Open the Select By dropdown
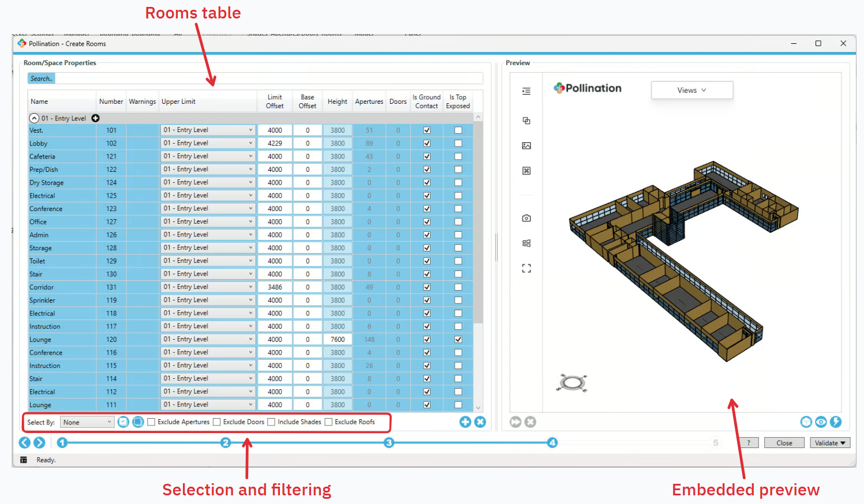 (88, 422)
